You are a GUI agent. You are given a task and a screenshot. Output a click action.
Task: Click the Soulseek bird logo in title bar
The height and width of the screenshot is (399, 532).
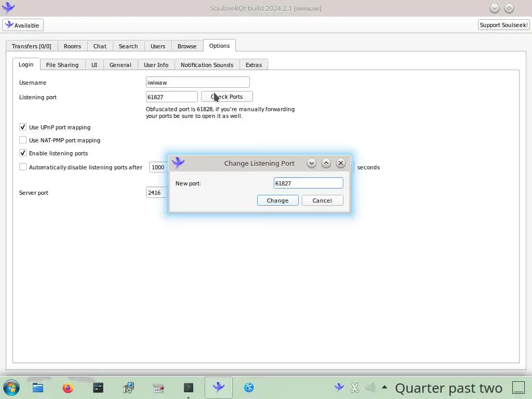coord(8,8)
